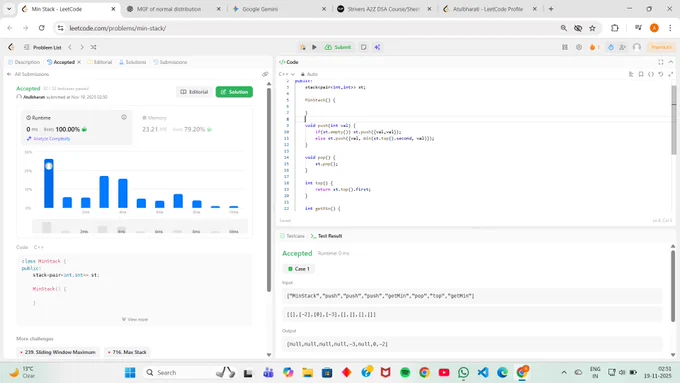Image resolution: width=680 pixels, height=383 pixels.
Task: Open the timer stopwatch icon
Action: click(x=611, y=47)
